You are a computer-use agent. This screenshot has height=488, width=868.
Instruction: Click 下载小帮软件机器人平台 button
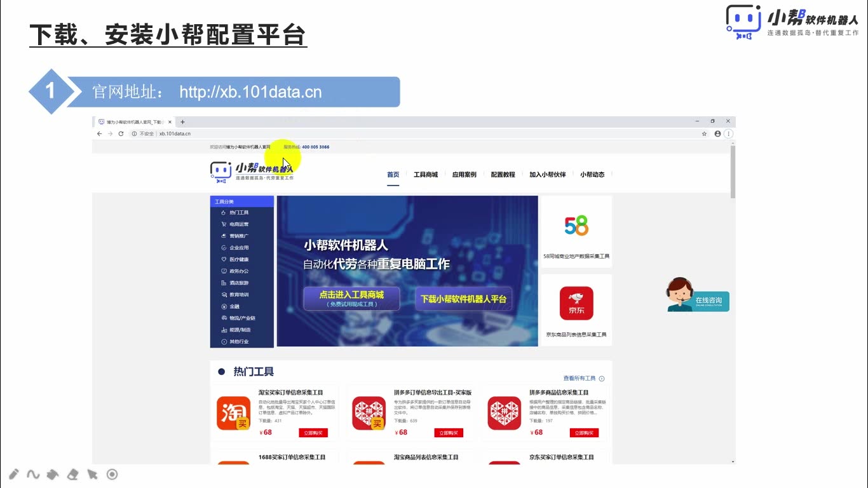tap(464, 299)
